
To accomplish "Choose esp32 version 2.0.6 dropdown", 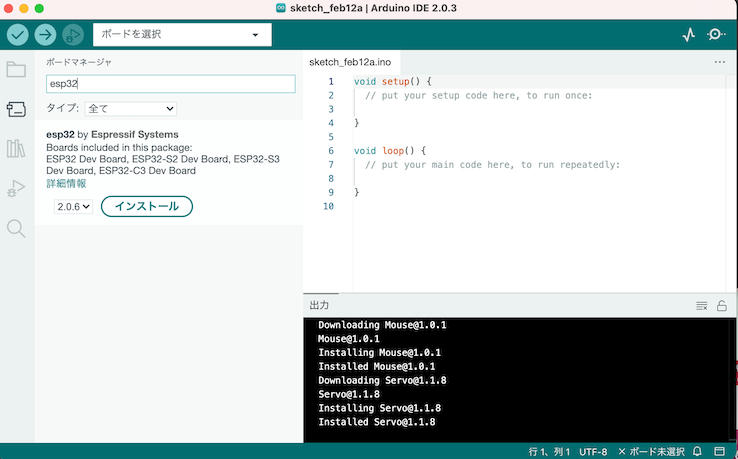I will tap(73, 207).
